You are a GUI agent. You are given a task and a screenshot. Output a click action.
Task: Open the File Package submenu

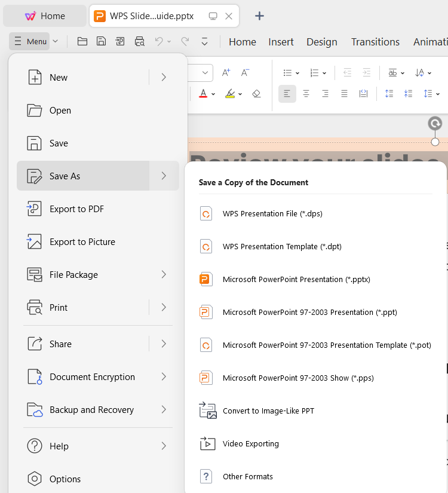pyautogui.click(x=98, y=274)
